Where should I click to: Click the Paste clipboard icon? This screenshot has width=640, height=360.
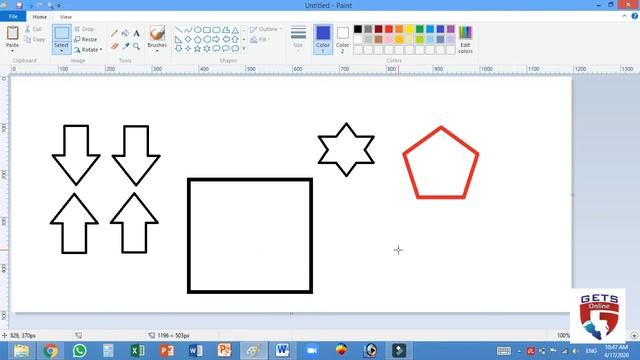(x=12, y=33)
